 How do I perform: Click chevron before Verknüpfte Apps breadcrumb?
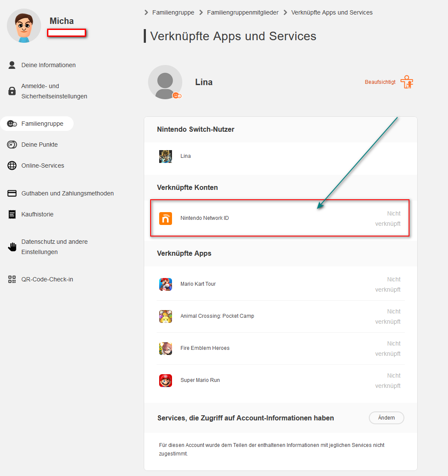pyautogui.click(x=285, y=12)
